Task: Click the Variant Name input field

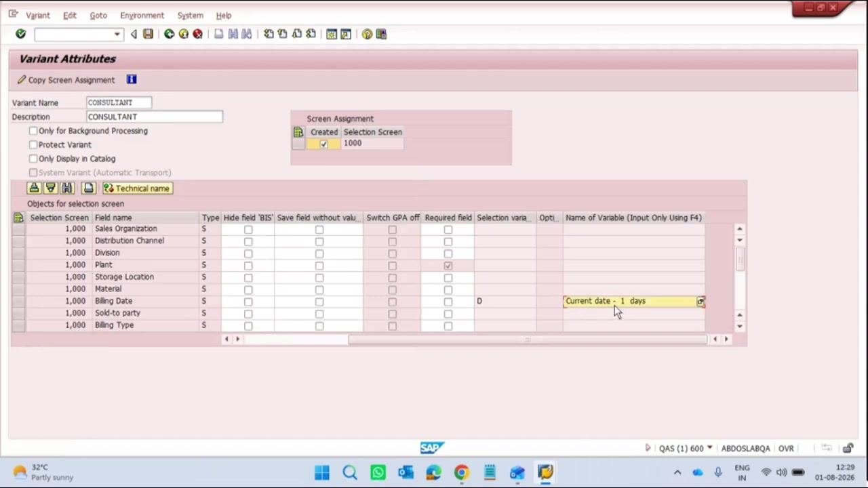Action: [x=119, y=102]
